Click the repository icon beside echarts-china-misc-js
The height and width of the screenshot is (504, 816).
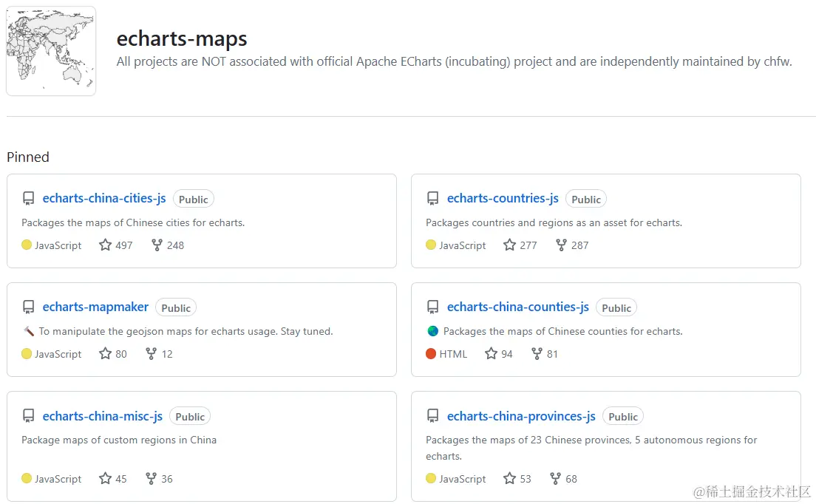click(x=29, y=416)
